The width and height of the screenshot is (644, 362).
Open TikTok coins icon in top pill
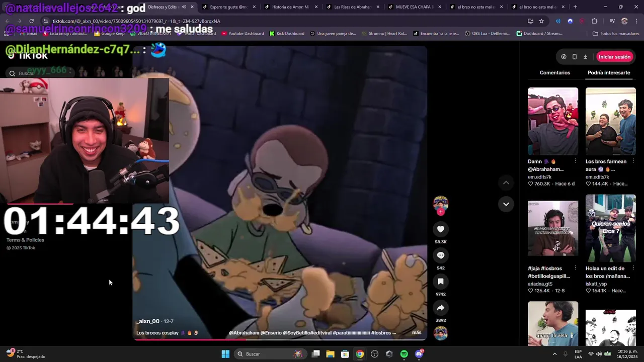[x=563, y=57]
